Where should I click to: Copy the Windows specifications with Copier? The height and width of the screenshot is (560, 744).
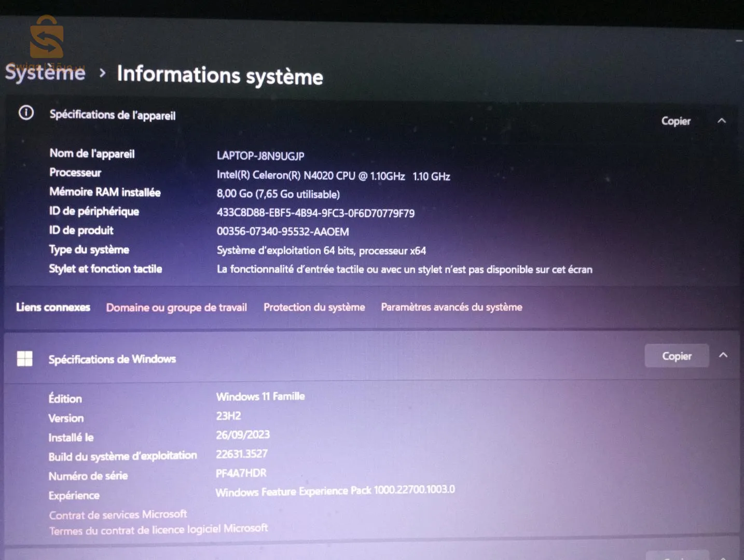click(677, 356)
